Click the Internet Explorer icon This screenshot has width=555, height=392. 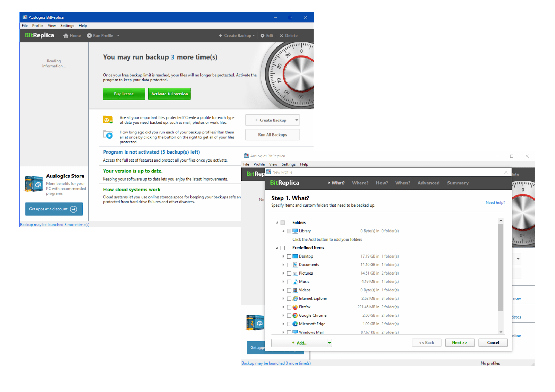pos(295,298)
